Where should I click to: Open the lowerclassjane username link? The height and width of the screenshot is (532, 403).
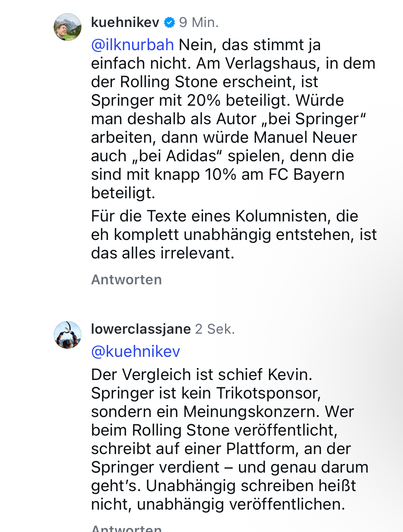coord(141,329)
